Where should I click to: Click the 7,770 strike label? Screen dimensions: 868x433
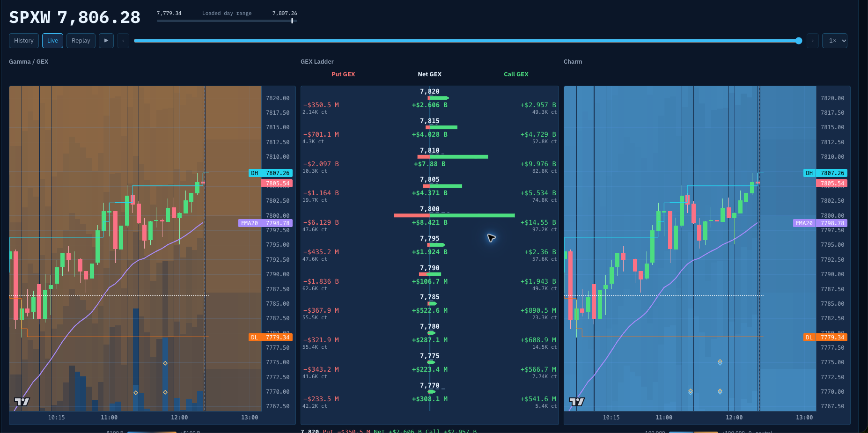point(430,386)
